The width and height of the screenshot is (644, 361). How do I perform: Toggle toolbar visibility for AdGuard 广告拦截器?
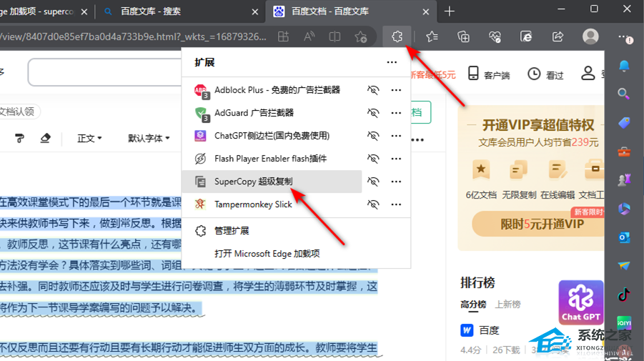tap(373, 112)
